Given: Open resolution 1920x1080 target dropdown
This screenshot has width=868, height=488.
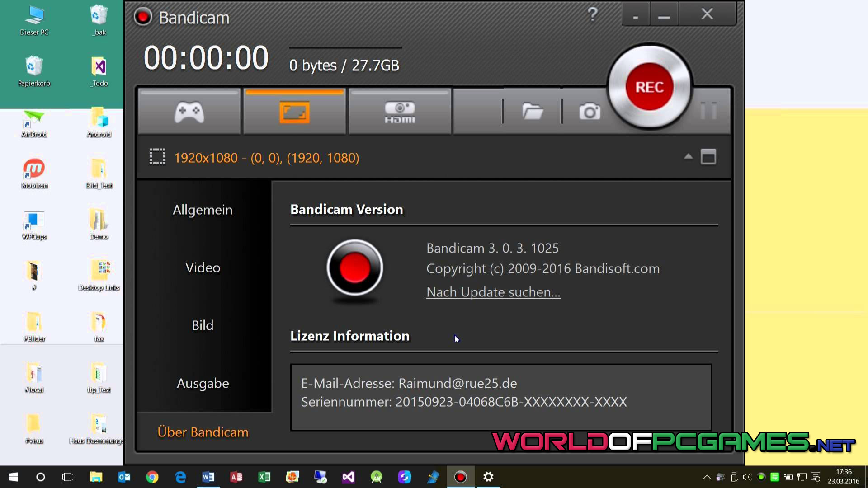Looking at the screenshot, I should (x=266, y=158).
